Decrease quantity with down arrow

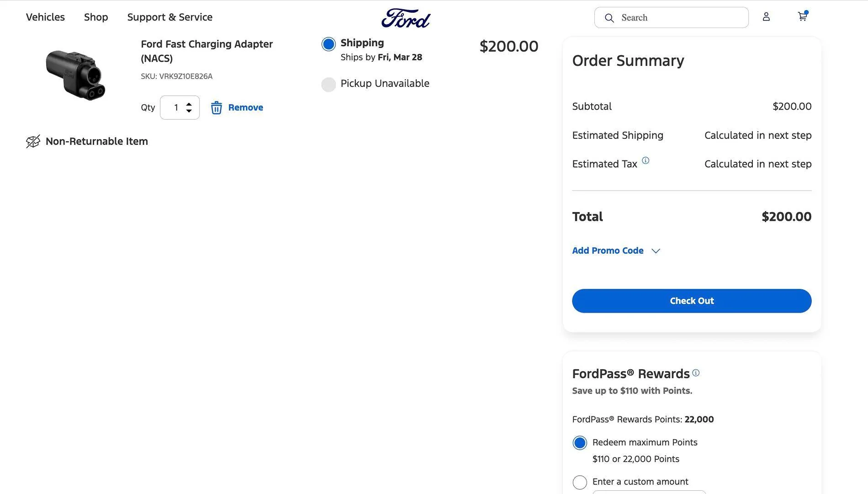(x=189, y=111)
